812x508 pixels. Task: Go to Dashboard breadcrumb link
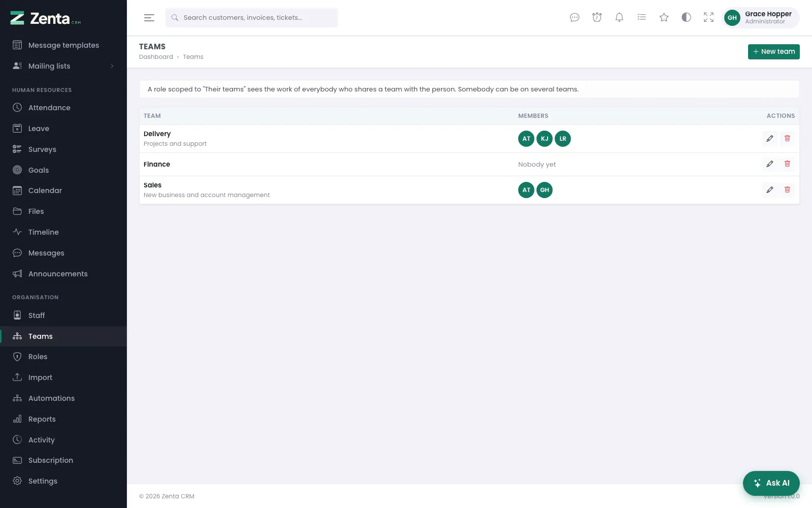click(x=156, y=57)
